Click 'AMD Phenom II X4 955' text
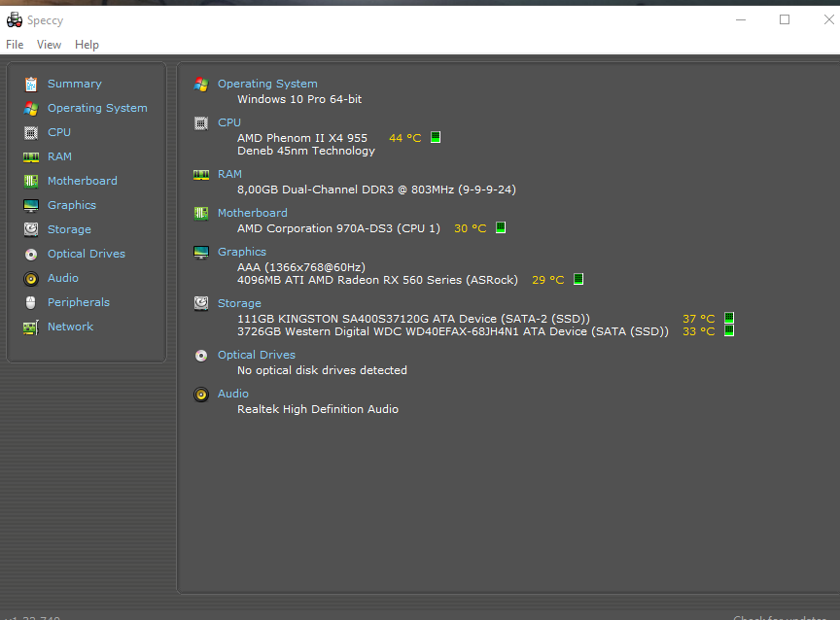Screen dimensions: 840x620 click(x=302, y=138)
